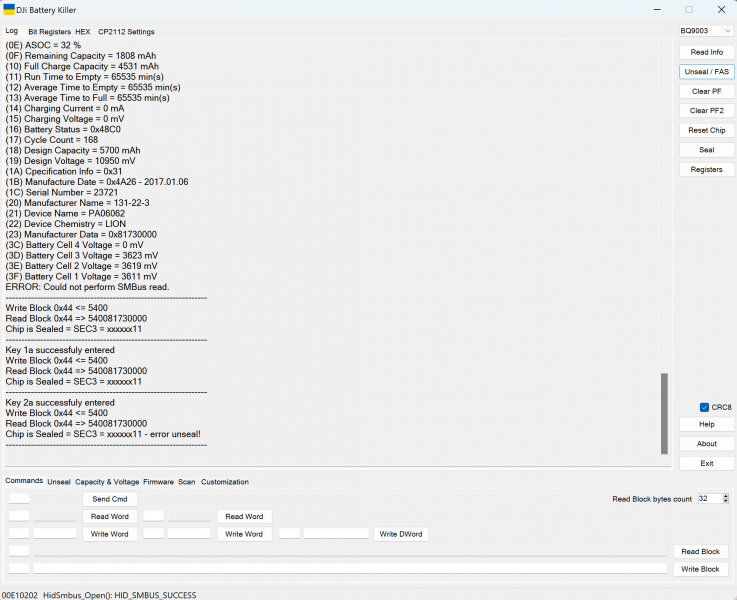737x600 pixels.
Task: Click the '(17) Cycle Count = 168' line
Action: 52,140
